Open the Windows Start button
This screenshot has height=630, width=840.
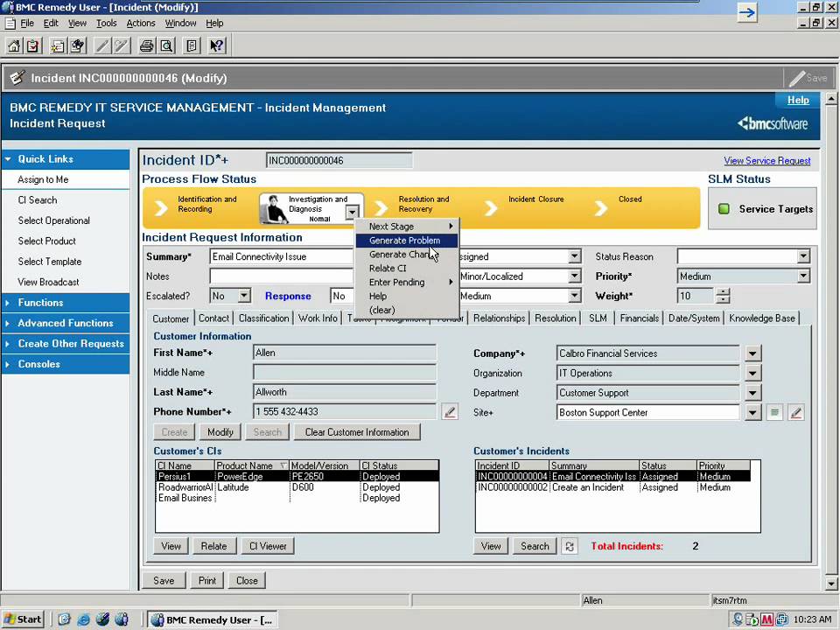tap(23, 619)
